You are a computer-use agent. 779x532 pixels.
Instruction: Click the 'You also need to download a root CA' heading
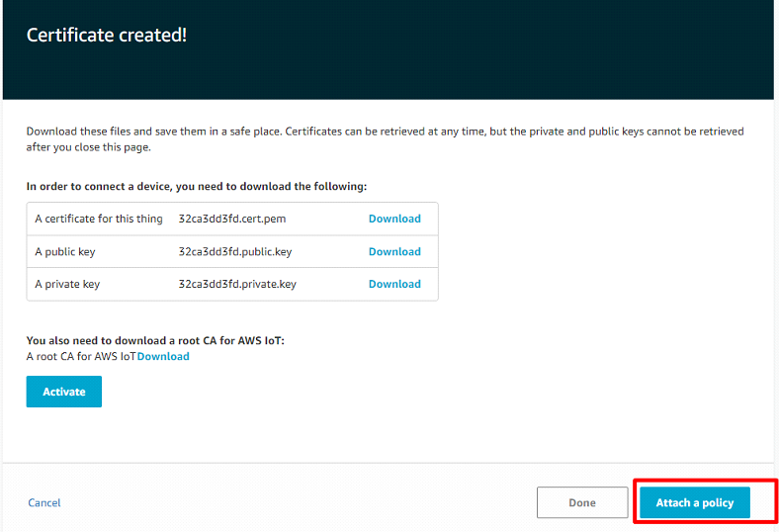click(155, 340)
